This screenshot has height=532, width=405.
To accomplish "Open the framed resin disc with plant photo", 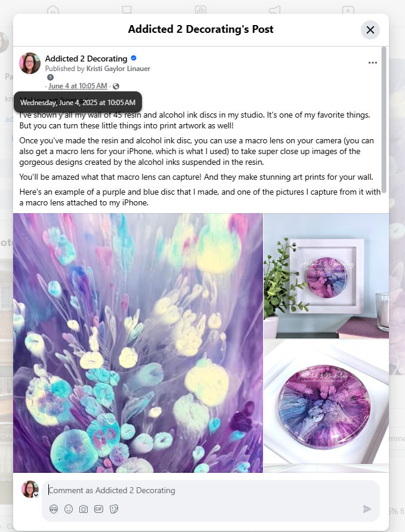I will point(326,275).
